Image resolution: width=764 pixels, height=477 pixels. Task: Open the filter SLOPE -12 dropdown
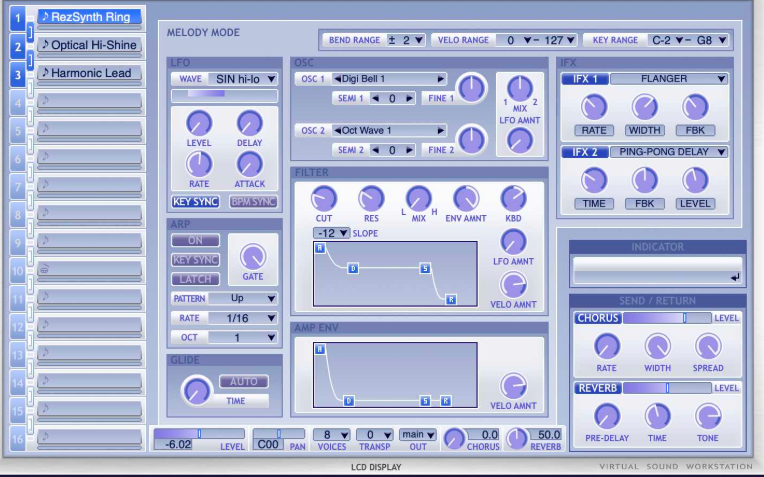pos(331,233)
